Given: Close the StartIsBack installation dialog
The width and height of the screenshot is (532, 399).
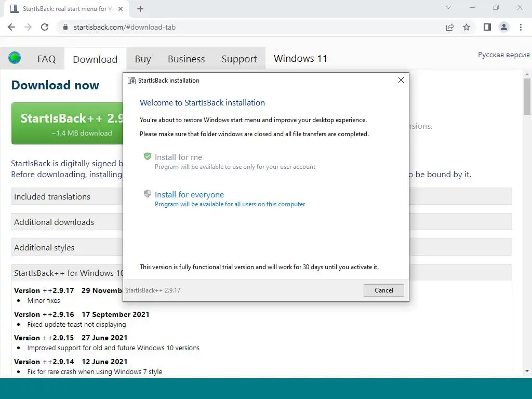Looking at the screenshot, I should pyautogui.click(x=401, y=80).
